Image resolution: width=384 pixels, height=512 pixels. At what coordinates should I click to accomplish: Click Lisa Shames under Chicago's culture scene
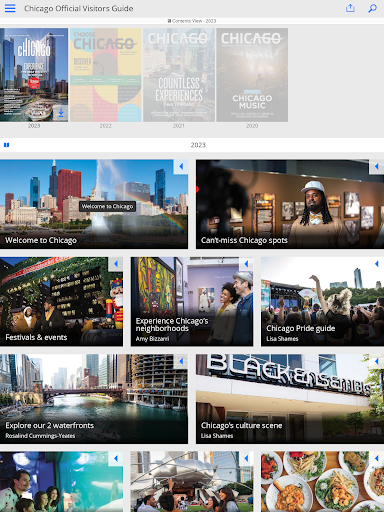pyautogui.click(x=217, y=436)
